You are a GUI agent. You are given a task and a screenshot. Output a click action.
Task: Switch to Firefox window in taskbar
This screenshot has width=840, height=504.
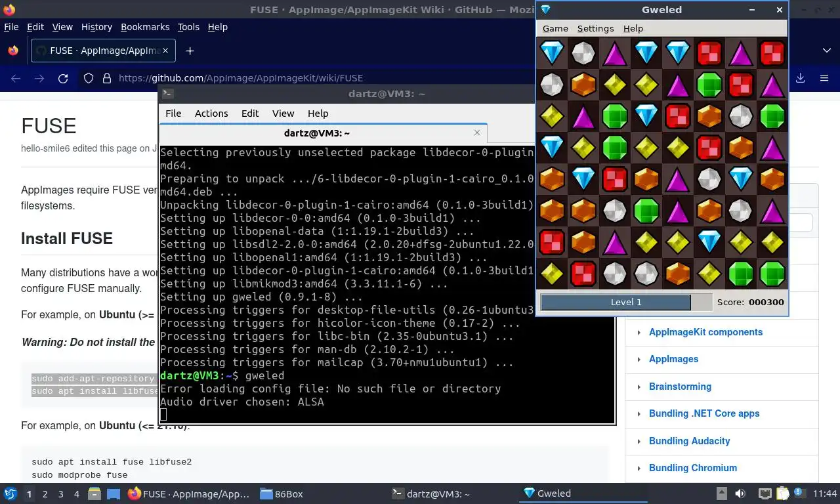[189, 493]
